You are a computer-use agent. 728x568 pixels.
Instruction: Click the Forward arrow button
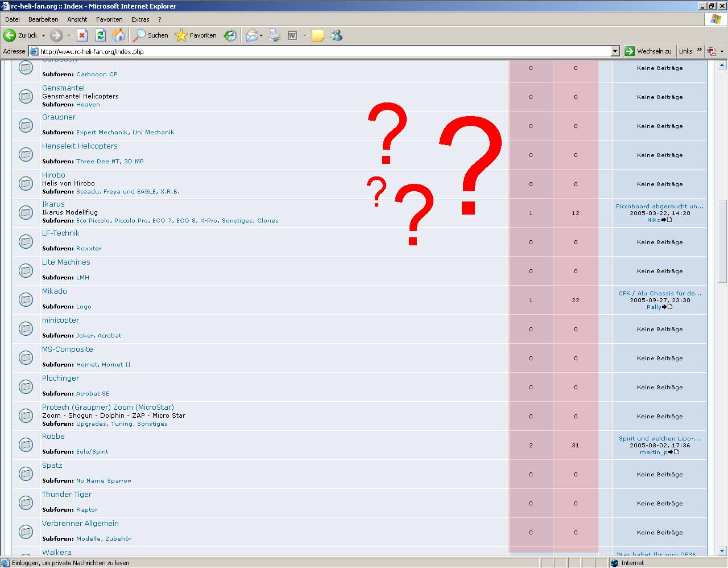coord(56,35)
